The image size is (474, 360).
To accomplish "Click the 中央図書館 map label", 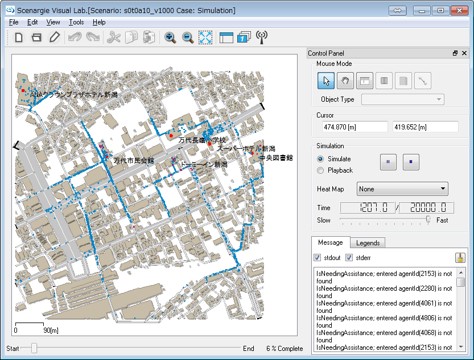I will pos(276,158).
